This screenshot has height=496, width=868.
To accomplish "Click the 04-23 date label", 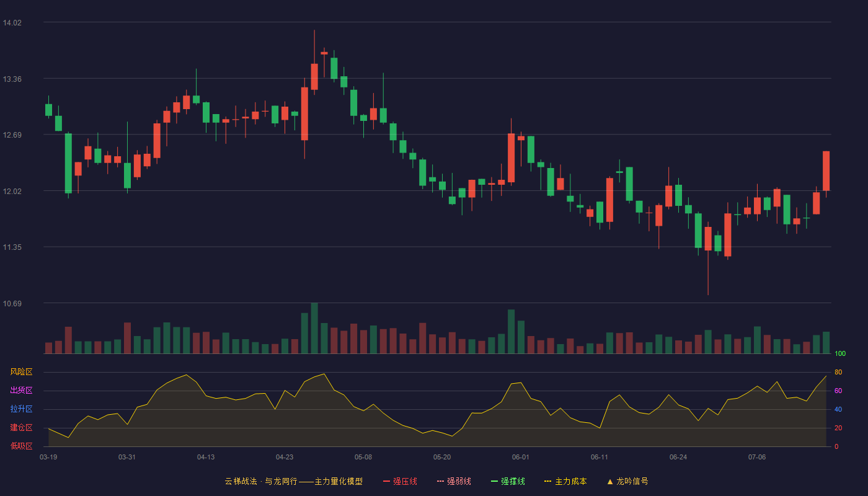I will (x=285, y=457).
